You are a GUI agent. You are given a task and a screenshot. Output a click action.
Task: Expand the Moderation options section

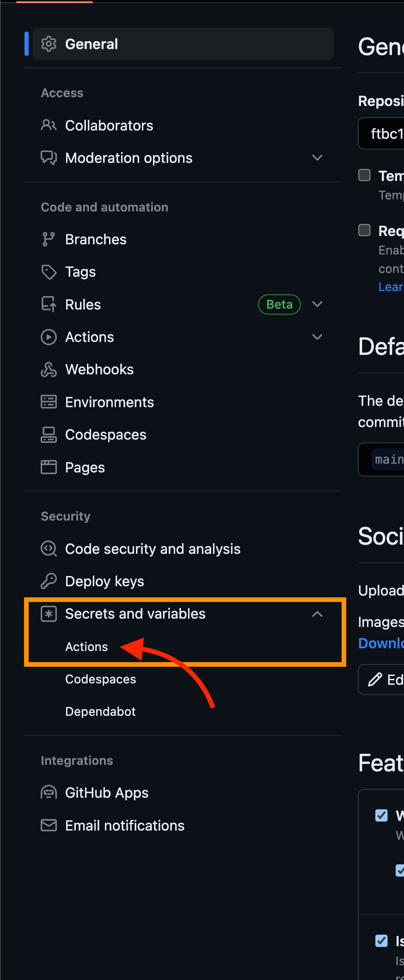click(x=317, y=158)
